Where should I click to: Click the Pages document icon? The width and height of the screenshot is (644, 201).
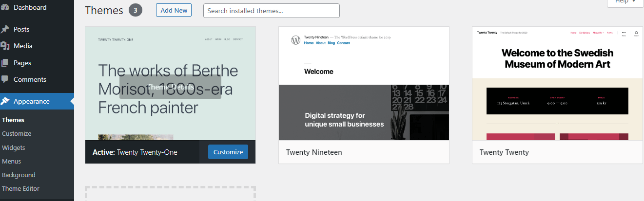pos(5,63)
